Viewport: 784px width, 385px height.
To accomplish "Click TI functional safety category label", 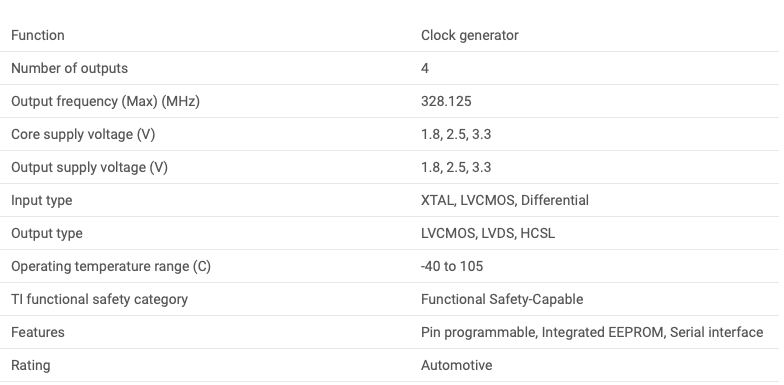I will tap(100, 300).
